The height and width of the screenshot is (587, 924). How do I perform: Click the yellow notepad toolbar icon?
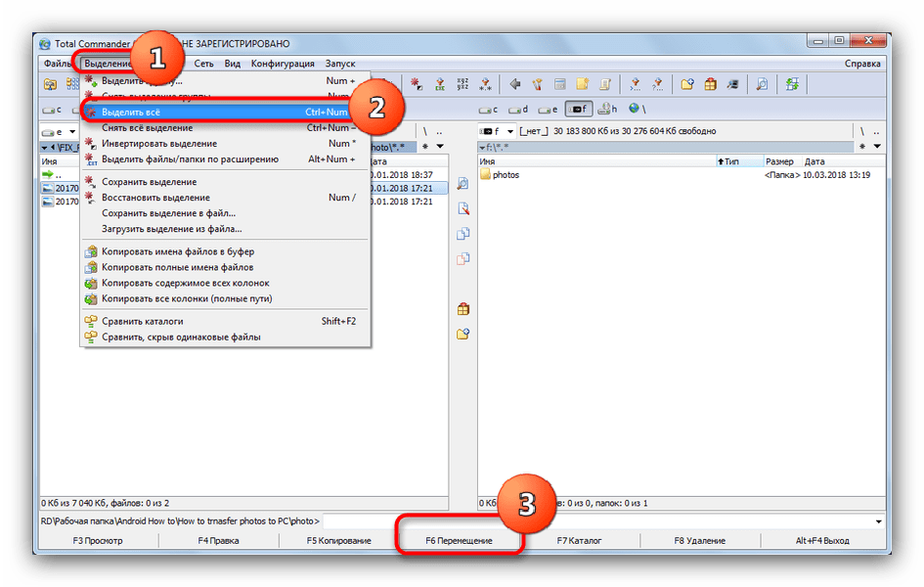click(582, 84)
